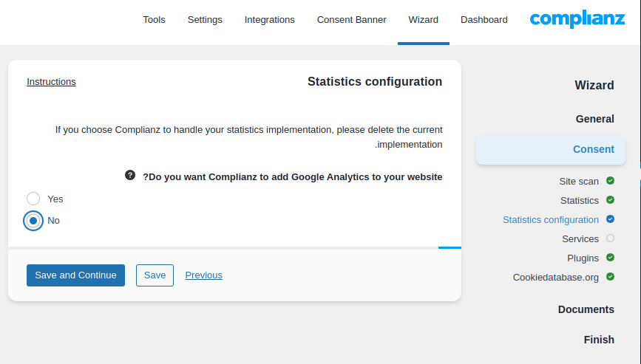Click the Previous link
Viewport: 641px width, 364px height.
pyautogui.click(x=203, y=275)
